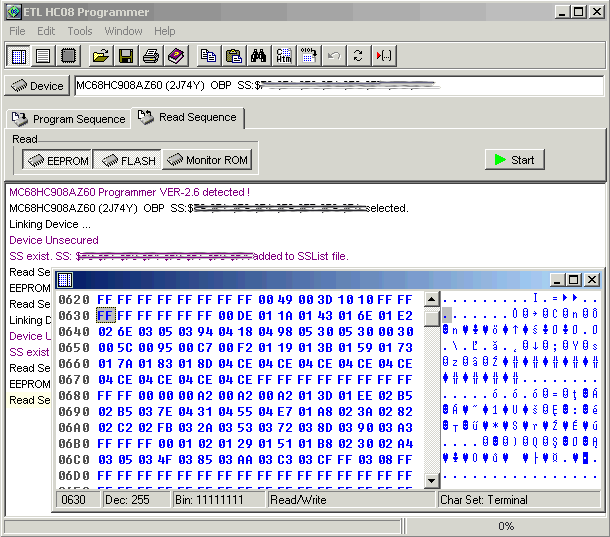Open the Edit menu
Viewport: 610px width, 537px height.
[46, 31]
